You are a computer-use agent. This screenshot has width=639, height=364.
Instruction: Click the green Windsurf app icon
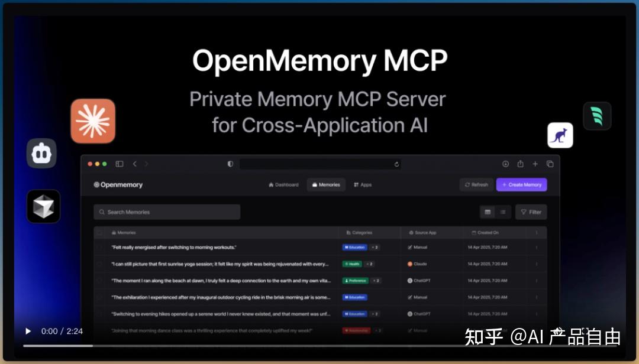click(x=597, y=116)
